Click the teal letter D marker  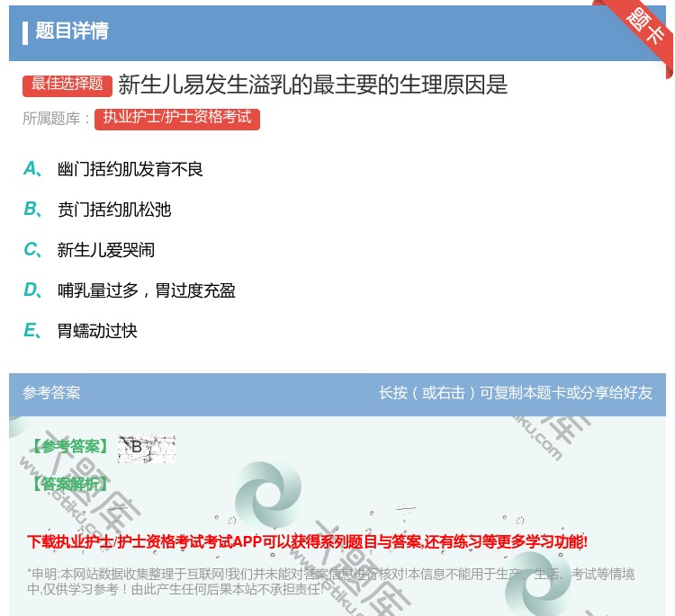coord(32,290)
